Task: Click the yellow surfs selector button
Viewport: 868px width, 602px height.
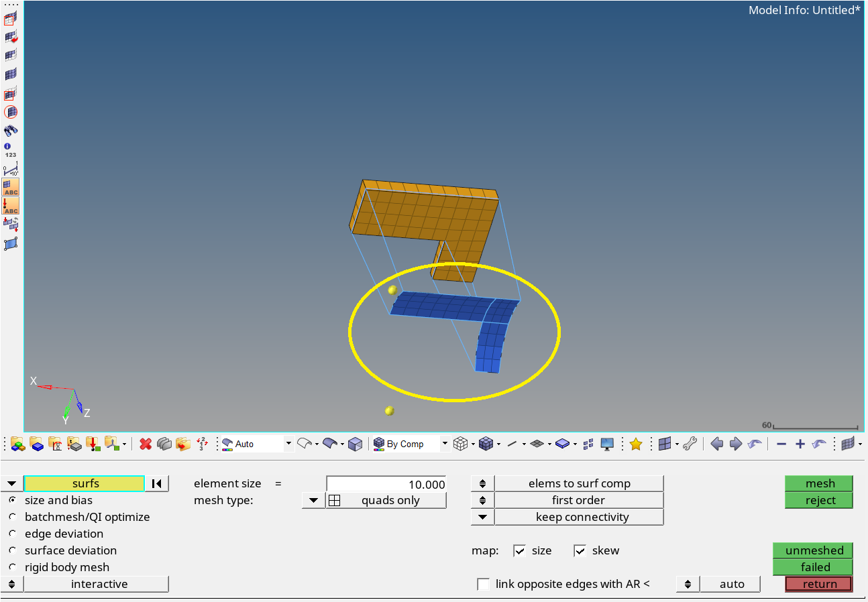Action: point(85,483)
